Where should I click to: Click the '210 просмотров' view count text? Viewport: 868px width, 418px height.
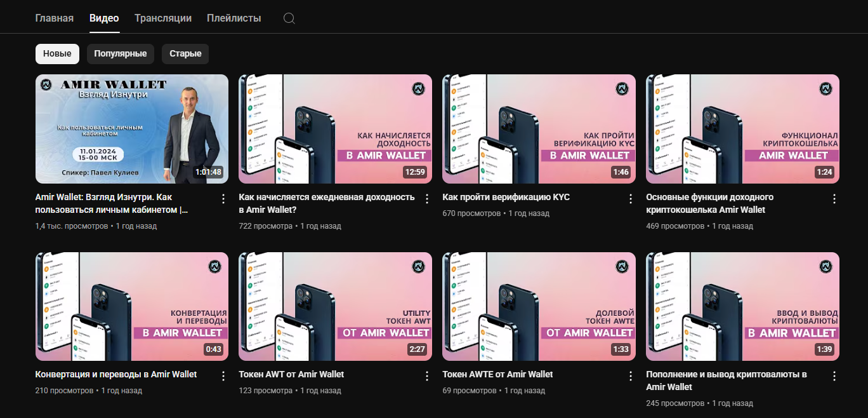[x=64, y=391]
